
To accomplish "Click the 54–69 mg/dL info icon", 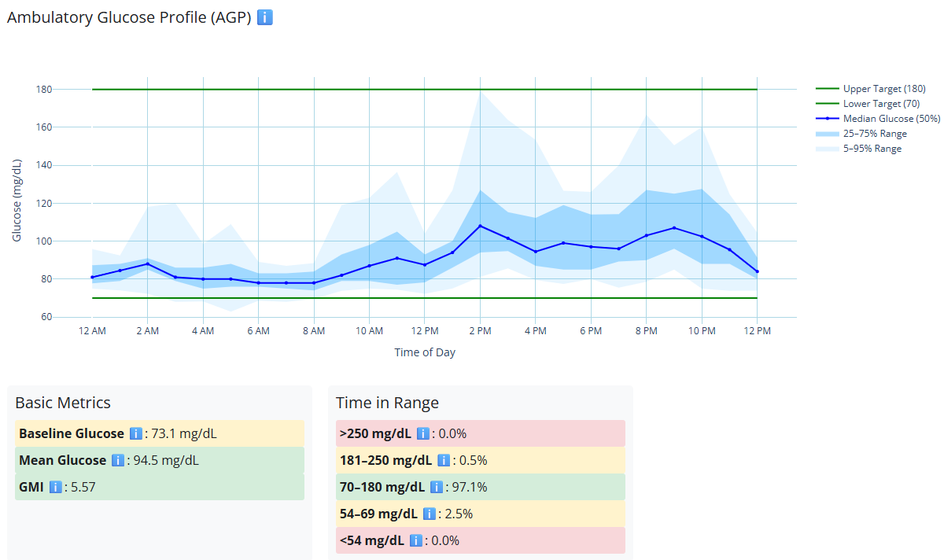I will [x=429, y=514].
